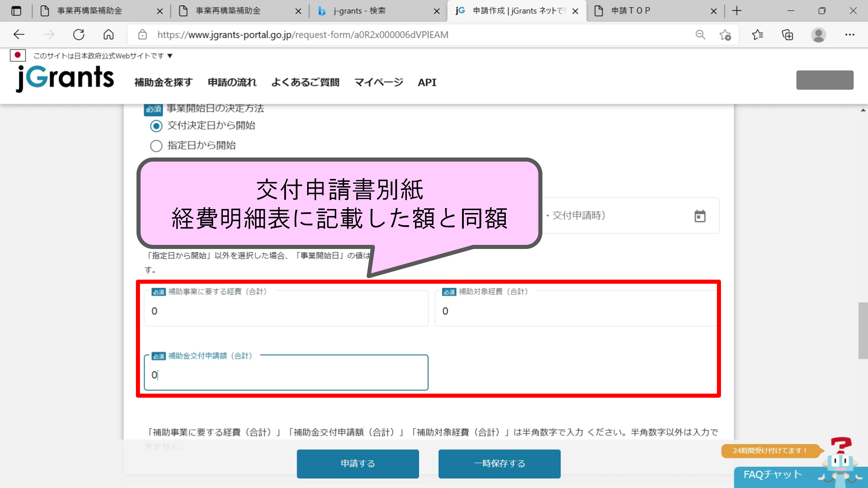Viewport: 868px width, 488px height.
Task: Select 交付決定日から開始 radio option
Action: [x=156, y=126]
